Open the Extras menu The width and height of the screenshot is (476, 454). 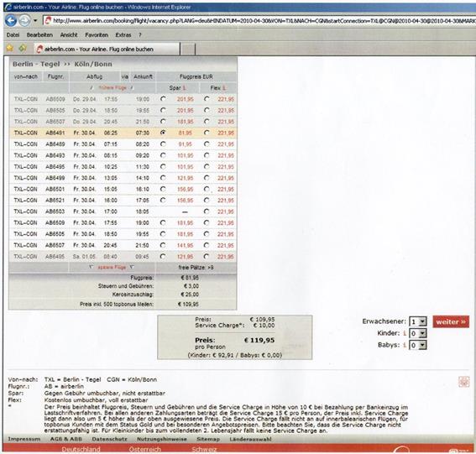[x=123, y=35]
